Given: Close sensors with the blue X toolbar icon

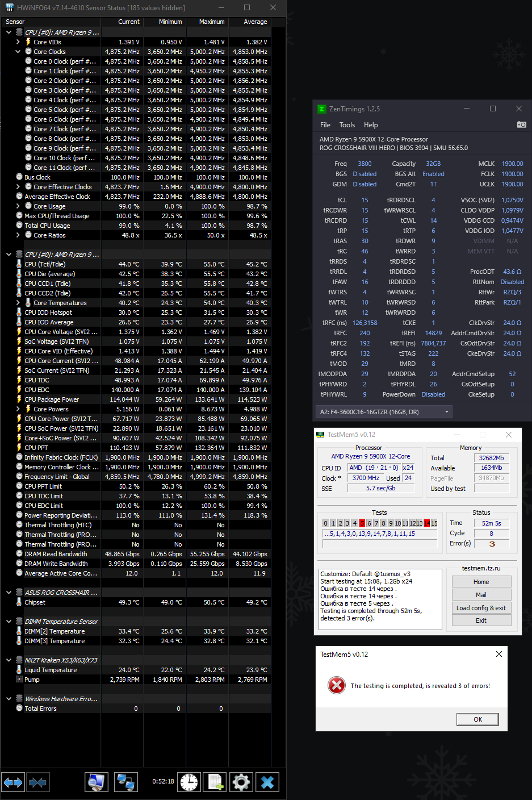Looking at the screenshot, I should coord(267,782).
